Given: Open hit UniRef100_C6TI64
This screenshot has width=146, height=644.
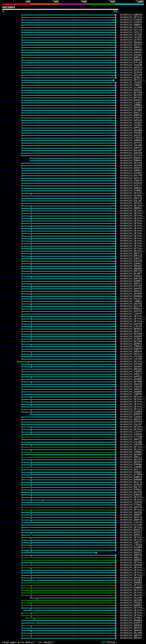Looking at the screenshot, I should click(131, 27).
